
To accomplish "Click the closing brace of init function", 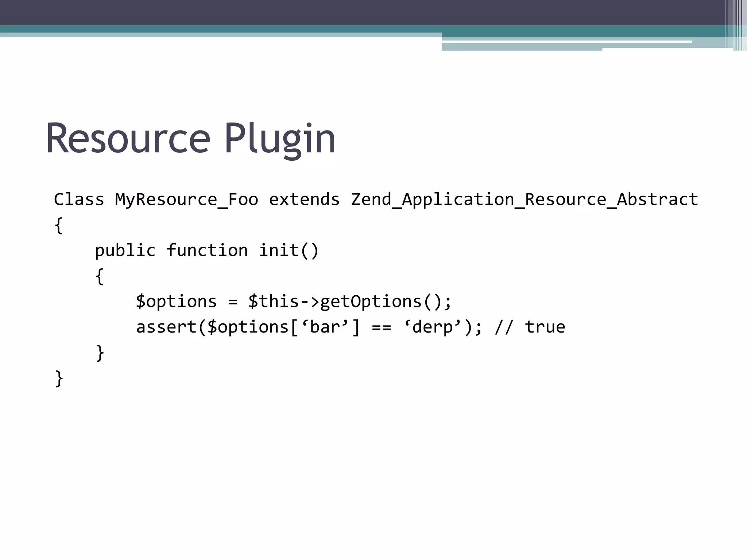I will pyautogui.click(x=100, y=353).
